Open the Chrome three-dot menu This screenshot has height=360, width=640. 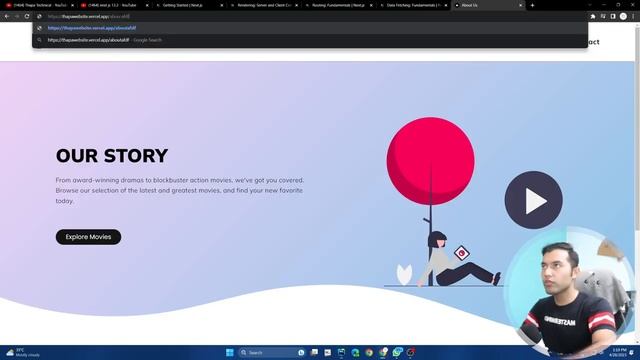coord(633,16)
